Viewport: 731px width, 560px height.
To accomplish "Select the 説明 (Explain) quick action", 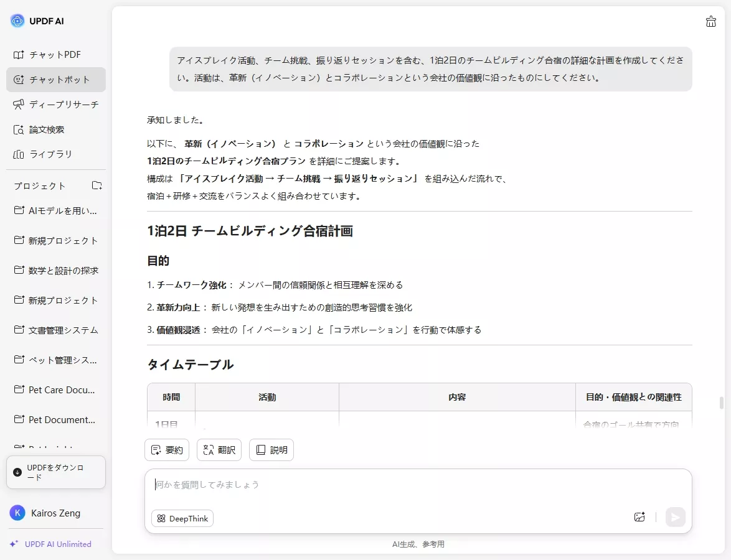I will (x=271, y=449).
